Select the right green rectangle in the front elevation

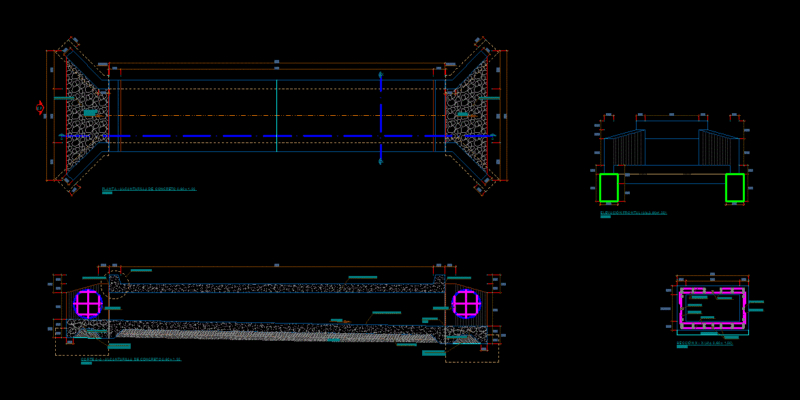[x=735, y=187]
